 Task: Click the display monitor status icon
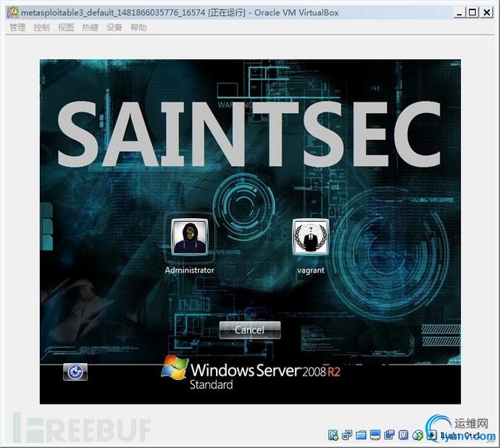(375, 435)
